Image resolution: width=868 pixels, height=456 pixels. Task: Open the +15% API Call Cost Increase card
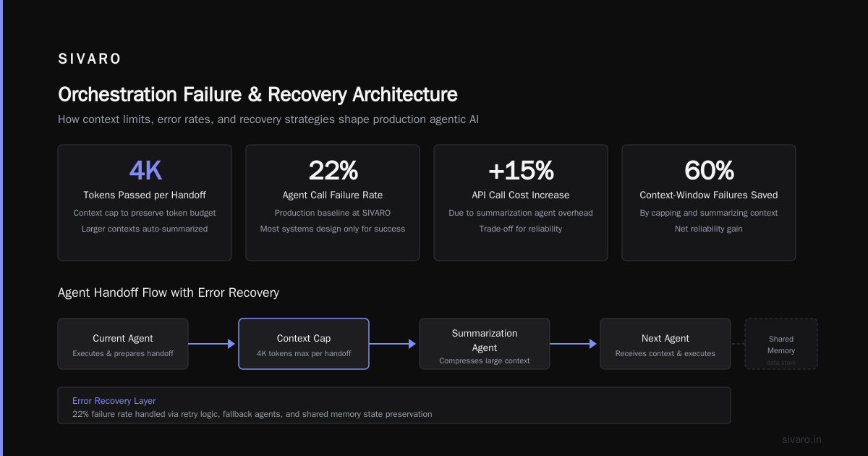[521, 203]
